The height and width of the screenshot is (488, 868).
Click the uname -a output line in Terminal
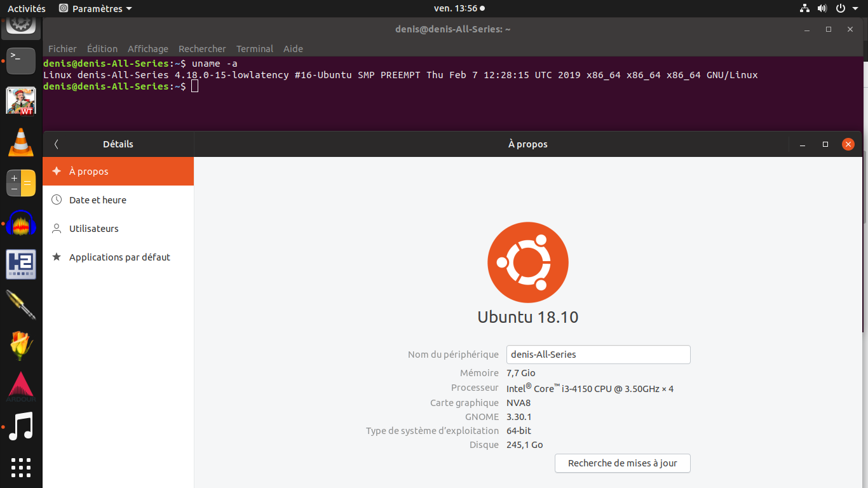pyautogui.click(x=400, y=75)
